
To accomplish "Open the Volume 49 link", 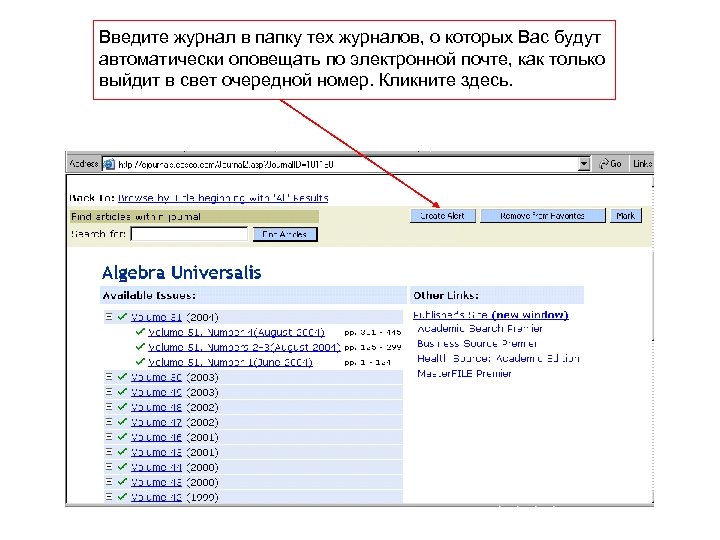I will coord(156,393).
